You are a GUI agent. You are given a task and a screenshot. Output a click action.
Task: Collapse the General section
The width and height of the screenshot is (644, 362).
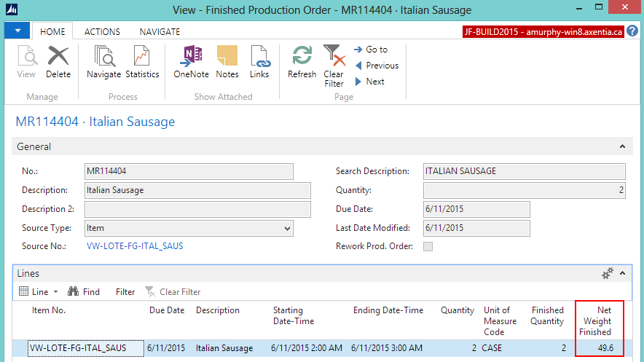click(x=621, y=147)
